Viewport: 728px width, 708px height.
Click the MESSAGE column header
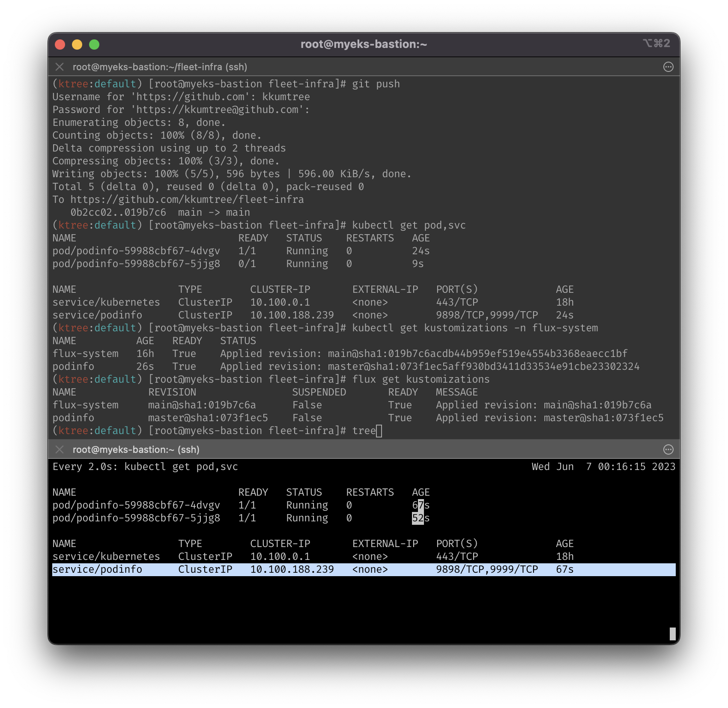pyautogui.click(x=456, y=392)
